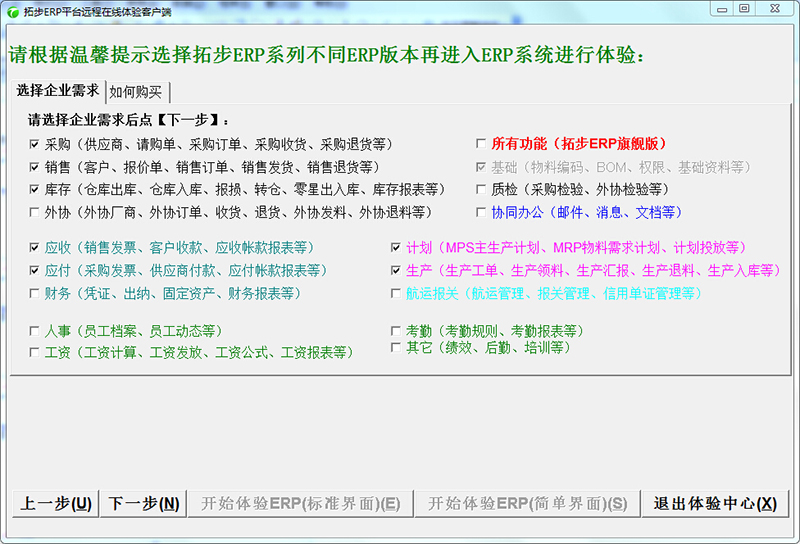Viewport: 800px width, 544px height.
Task: Click 退出体验中心(X) exit button
Action: [x=714, y=503]
